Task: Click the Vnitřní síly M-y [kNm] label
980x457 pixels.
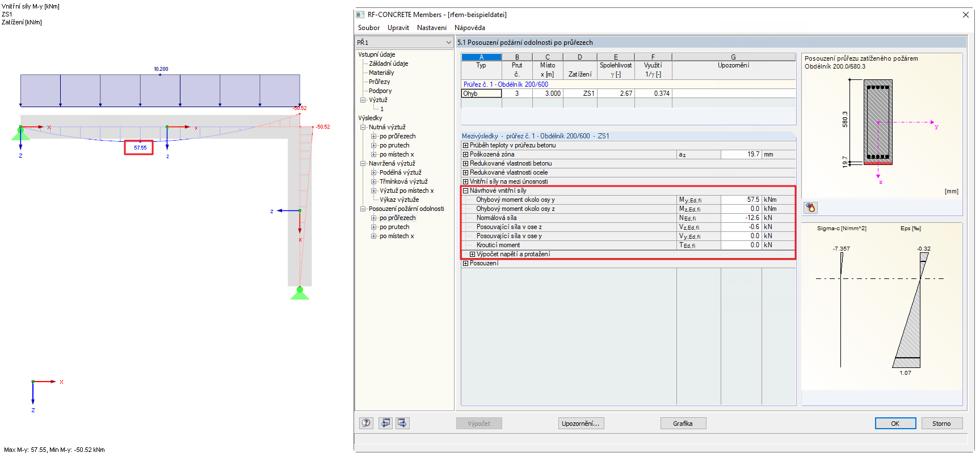Action: click(31, 6)
